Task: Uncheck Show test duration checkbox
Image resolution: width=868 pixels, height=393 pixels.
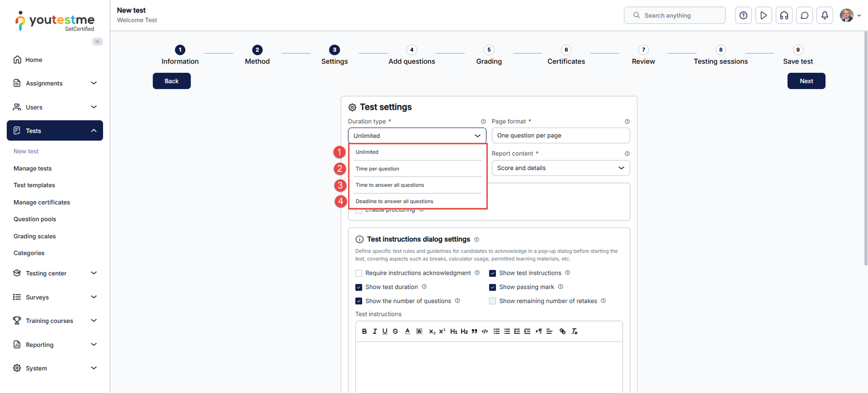Action: click(359, 287)
